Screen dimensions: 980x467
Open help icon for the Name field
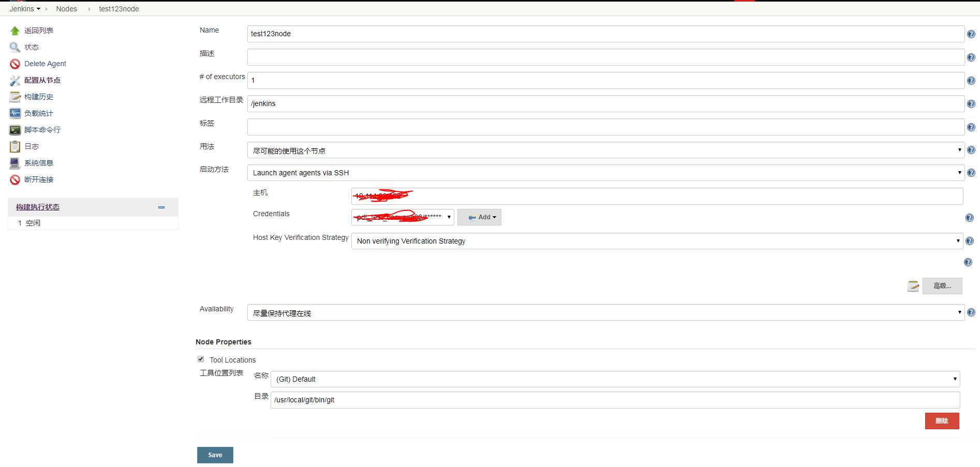tap(971, 34)
